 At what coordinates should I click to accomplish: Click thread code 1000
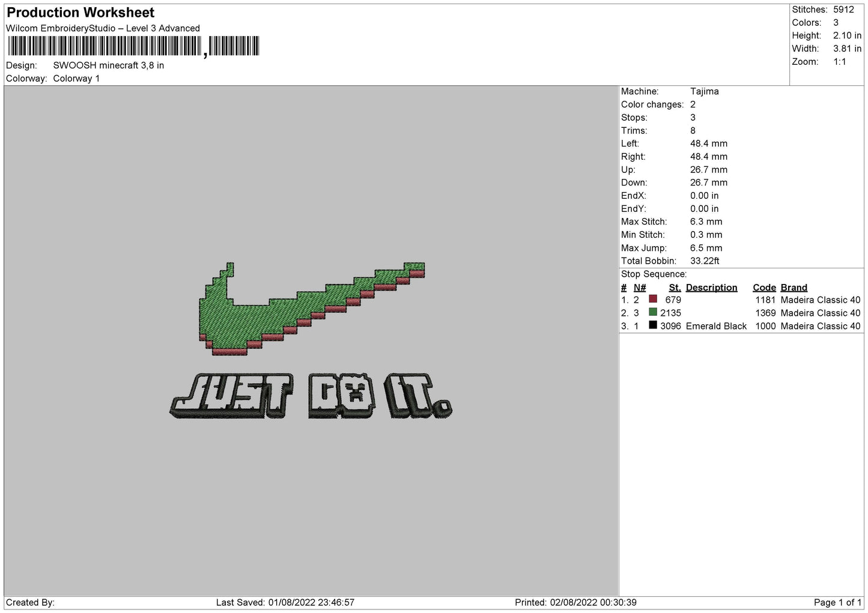click(x=766, y=326)
